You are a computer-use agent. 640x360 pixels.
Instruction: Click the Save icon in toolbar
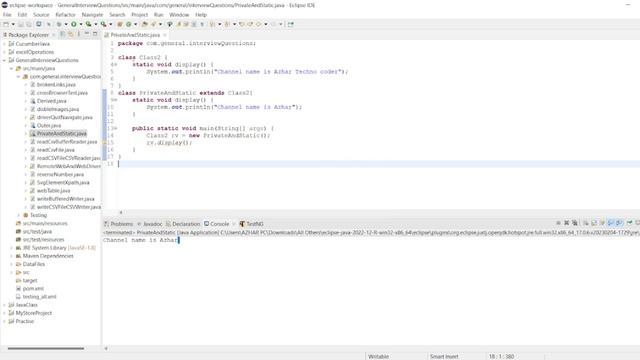click(x=20, y=24)
